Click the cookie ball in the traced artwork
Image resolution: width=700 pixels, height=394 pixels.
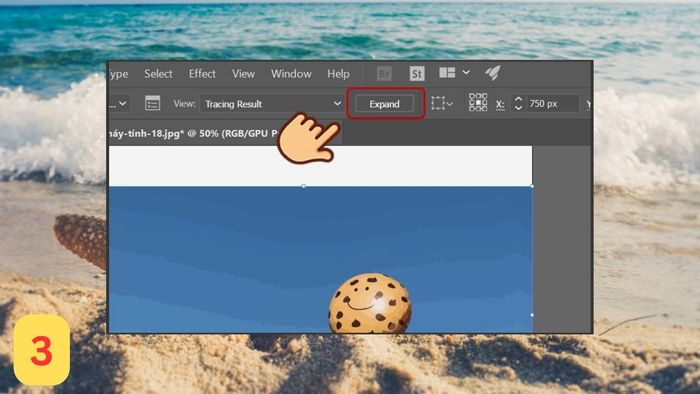pos(370,304)
